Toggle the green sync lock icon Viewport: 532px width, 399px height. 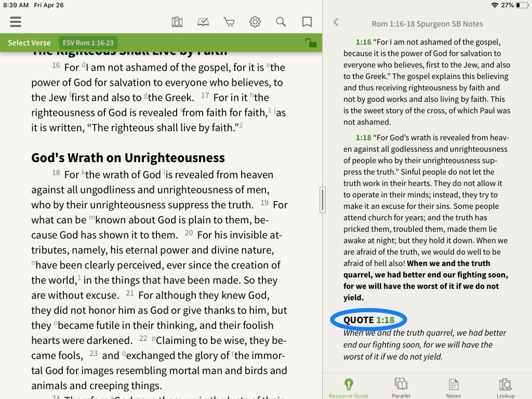[311, 43]
